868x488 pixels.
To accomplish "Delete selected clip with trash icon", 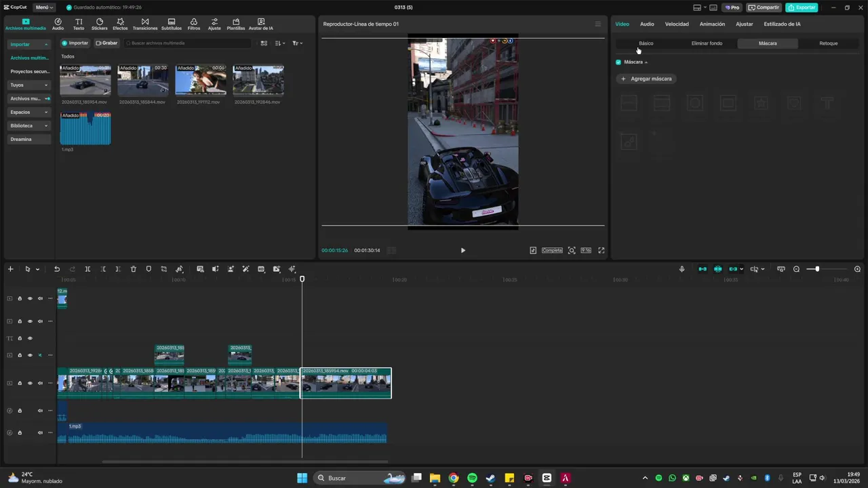I will pos(133,269).
